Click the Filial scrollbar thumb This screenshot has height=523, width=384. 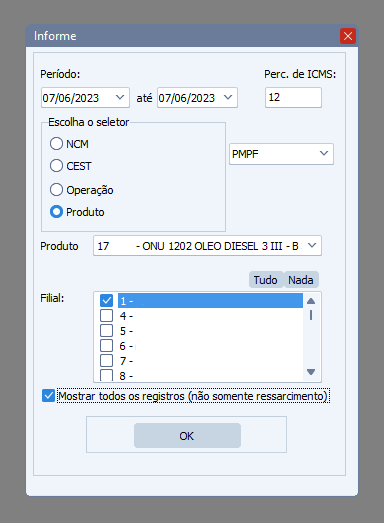coord(311,315)
